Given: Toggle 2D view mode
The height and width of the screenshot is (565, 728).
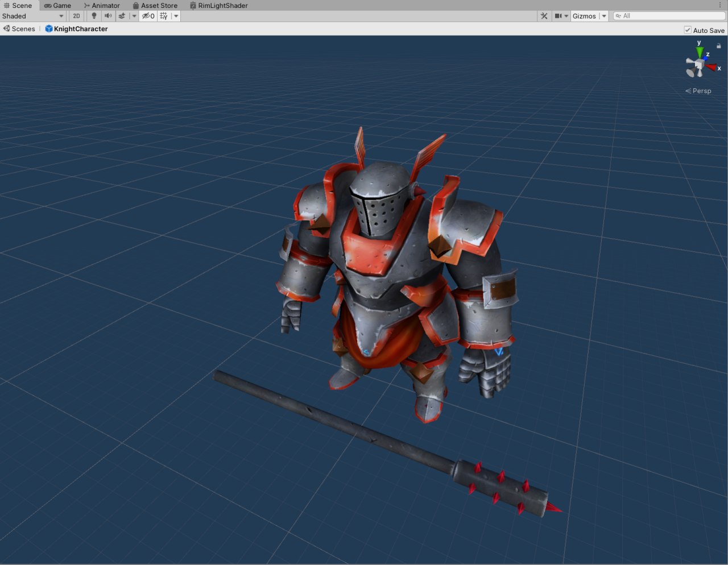Looking at the screenshot, I should [x=76, y=16].
